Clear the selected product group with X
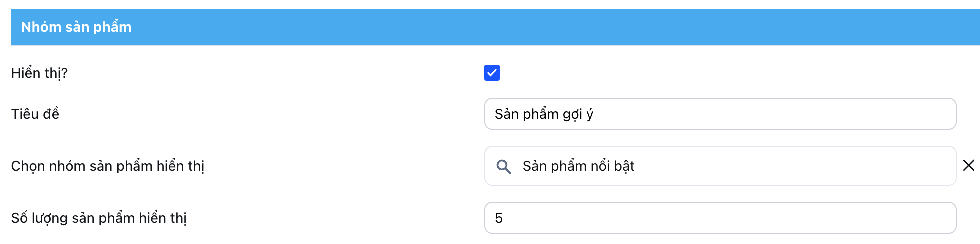This screenshot has height=244, width=980. [x=968, y=165]
